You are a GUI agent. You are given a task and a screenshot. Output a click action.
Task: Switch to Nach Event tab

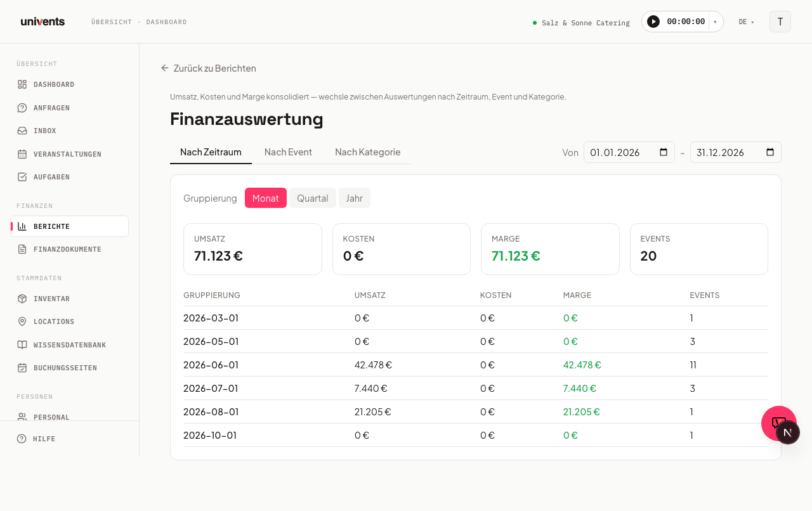click(288, 152)
